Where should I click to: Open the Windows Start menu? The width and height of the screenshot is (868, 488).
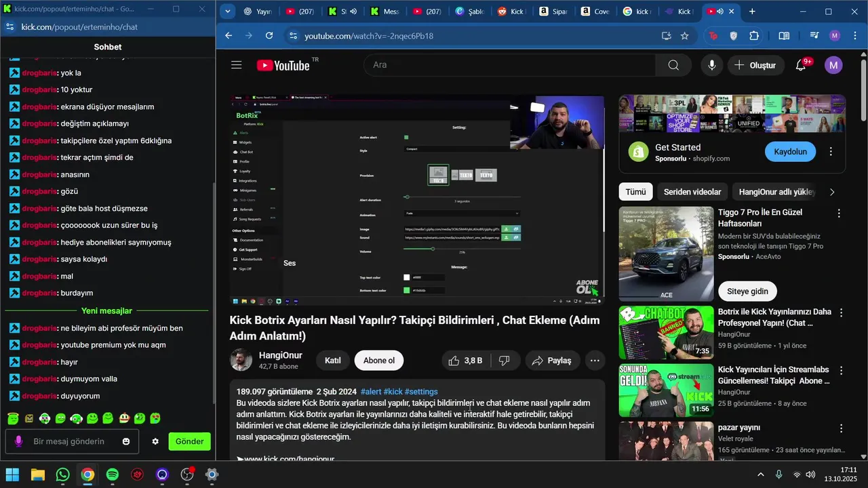(12, 474)
